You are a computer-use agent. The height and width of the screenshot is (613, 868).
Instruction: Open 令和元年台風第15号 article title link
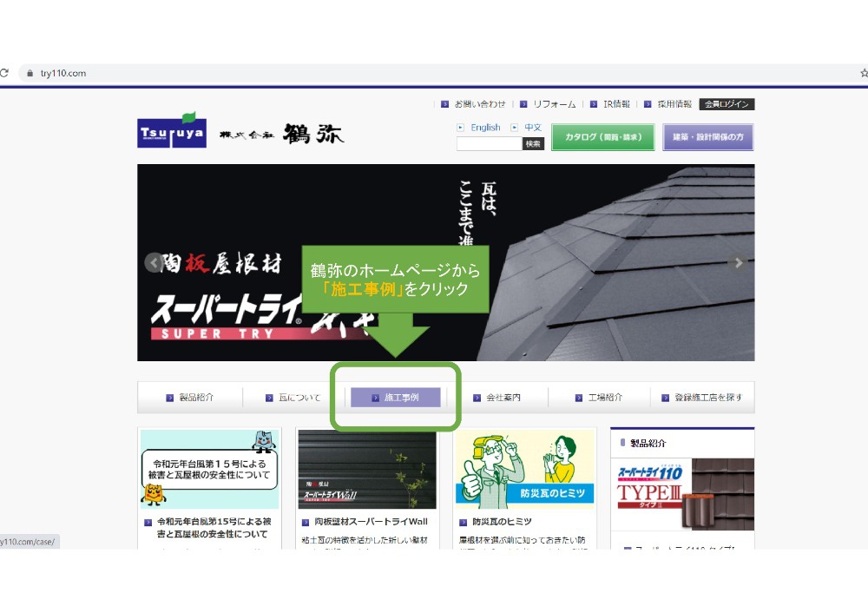pyautogui.click(x=214, y=528)
